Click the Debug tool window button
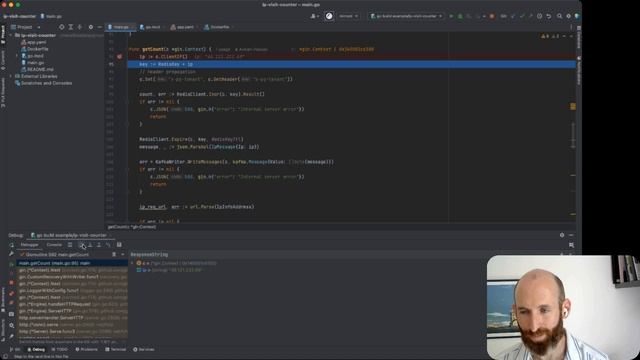This screenshot has height=360, width=640. tap(36, 349)
